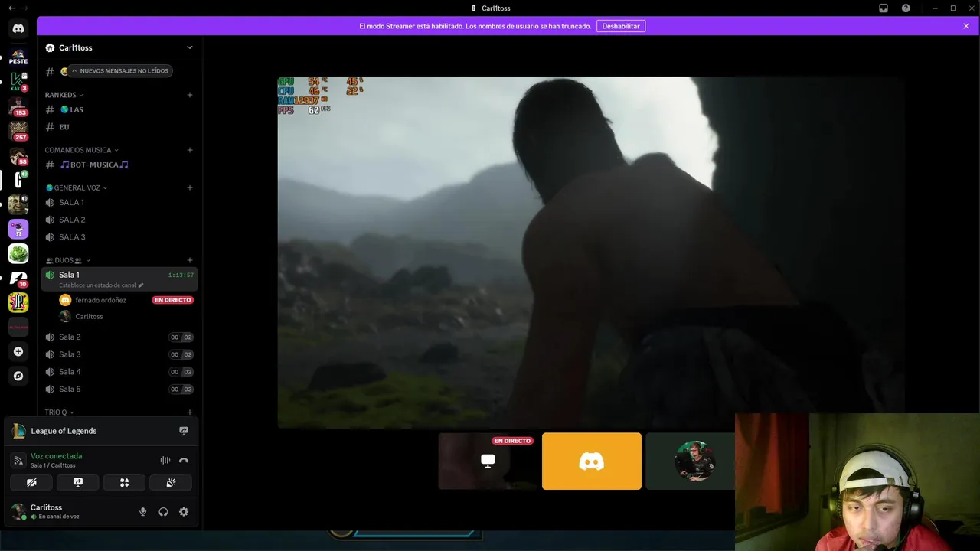Create a channel in GENERAL VOZ category
The width and height of the screenshot is (980, 551).
click(x=190, y=187)
